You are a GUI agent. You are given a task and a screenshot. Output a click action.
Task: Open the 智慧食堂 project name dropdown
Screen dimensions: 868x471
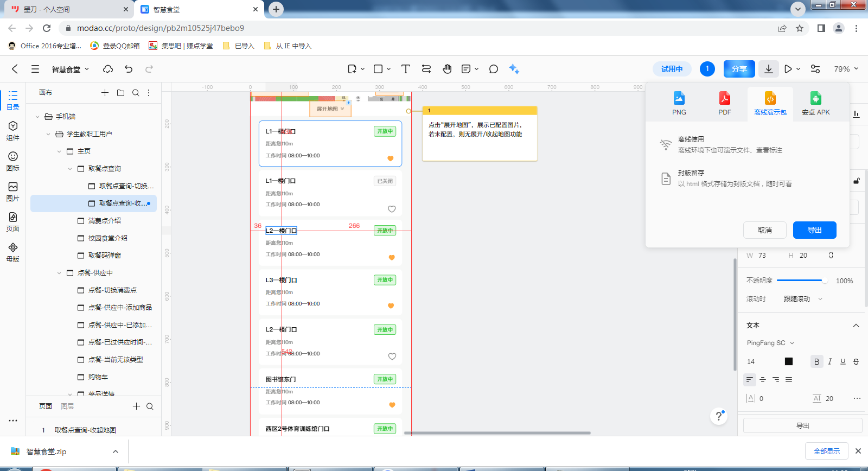point(71,69)
